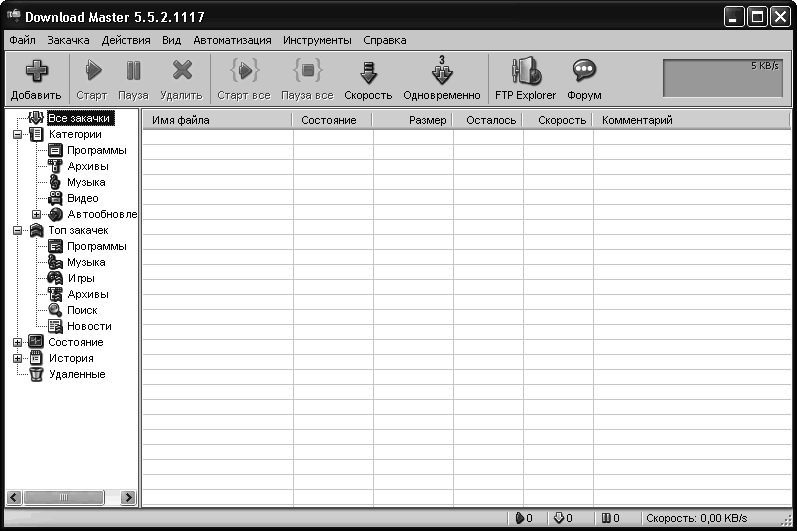Image resolution: width=797 pixels, height=531 pixels.
Task: Open the Форум (Forum) toolbar icon
Action: tap(584, 72)
